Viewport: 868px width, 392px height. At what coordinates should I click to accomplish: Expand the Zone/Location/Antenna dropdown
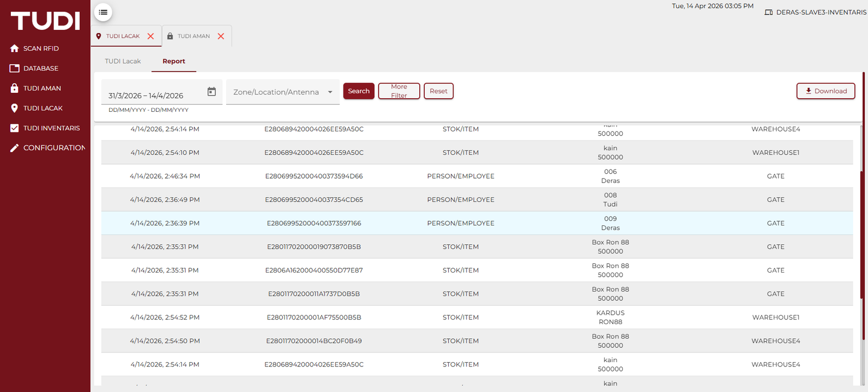pyautogui.click(x=283, y=92)
